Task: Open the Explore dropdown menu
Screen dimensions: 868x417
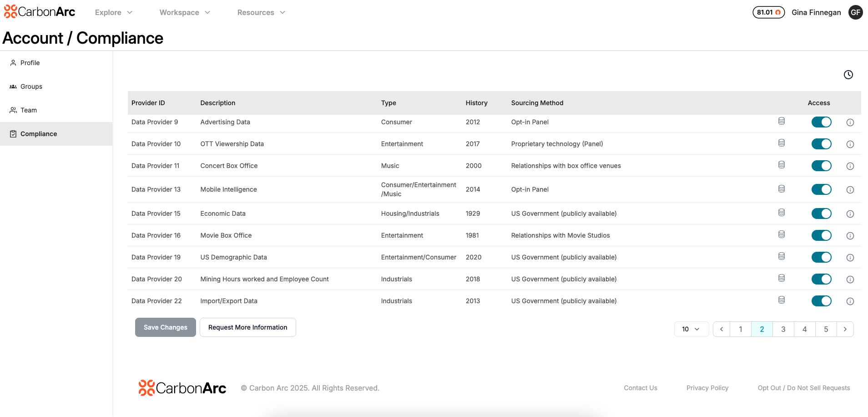Action: click(113, 12)
